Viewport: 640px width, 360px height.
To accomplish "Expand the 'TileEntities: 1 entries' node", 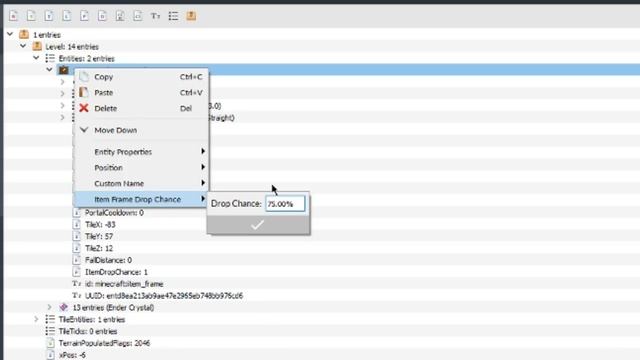I will point(36,319).
